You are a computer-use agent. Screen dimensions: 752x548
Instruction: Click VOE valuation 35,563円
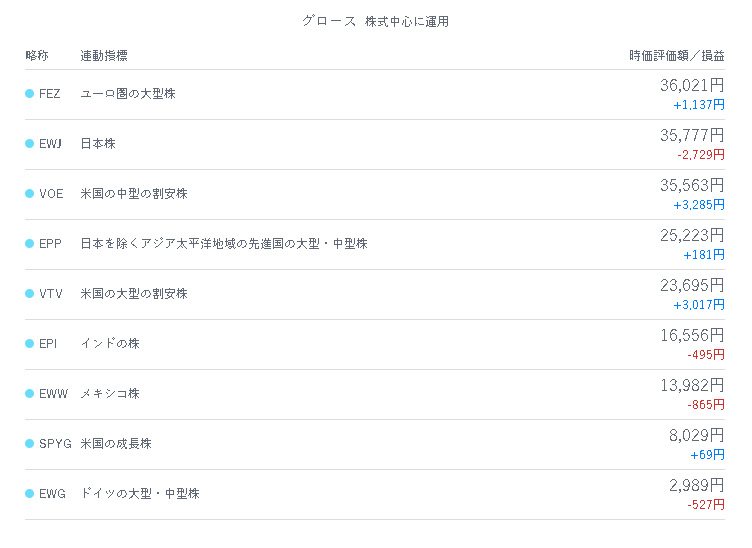coord(692,185)
